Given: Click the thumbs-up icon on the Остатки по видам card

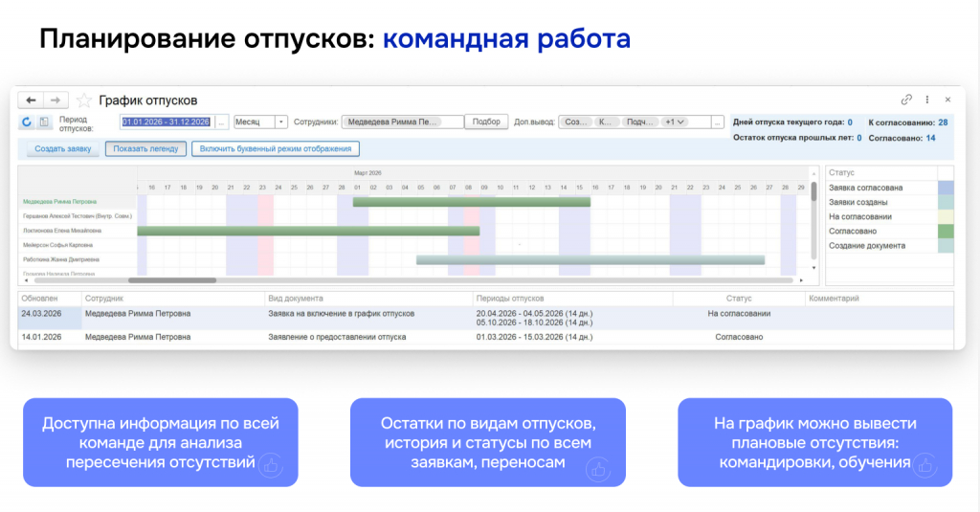Looking at the screenshot, I should click(598, 469).
